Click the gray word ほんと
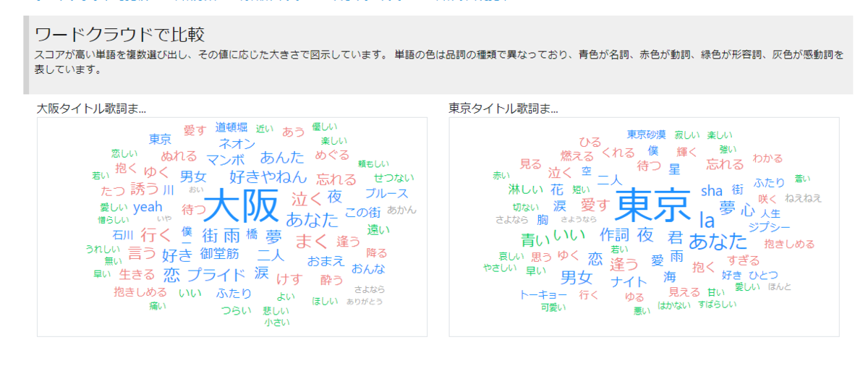This screenshot has width=868, height=366. [x=780, y=286]
